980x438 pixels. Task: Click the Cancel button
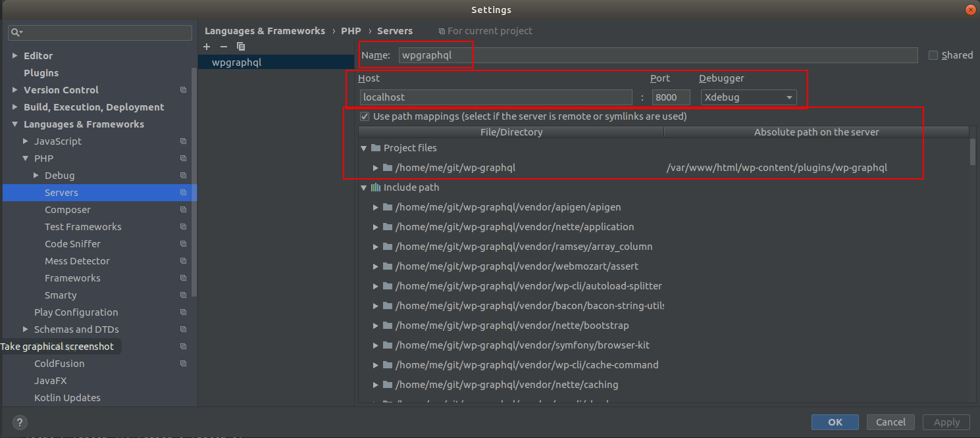[890, 422]
